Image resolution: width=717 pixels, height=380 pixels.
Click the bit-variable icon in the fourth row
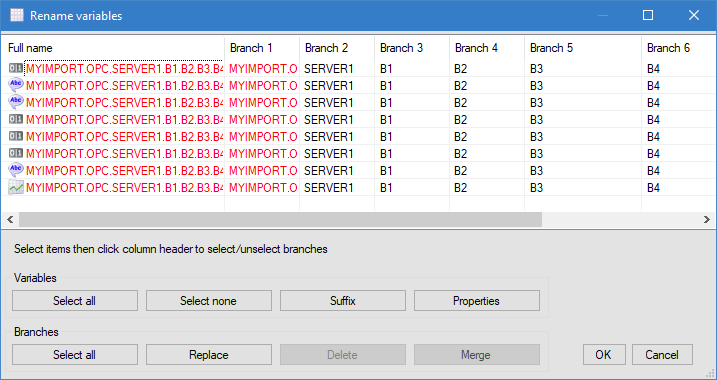pyautogui.click(x=16, y=119)
